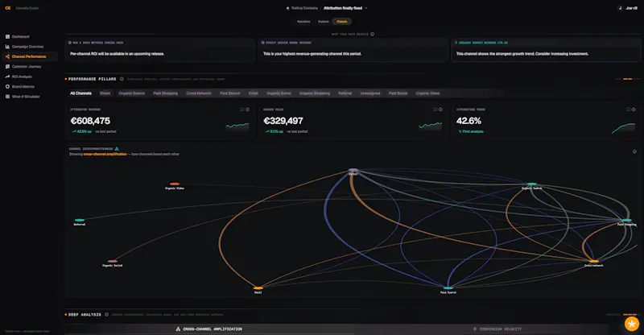Click the Campaign Overview bar-chart icon
This screenshot has width=644, height=335.
(x=7, y=47)
